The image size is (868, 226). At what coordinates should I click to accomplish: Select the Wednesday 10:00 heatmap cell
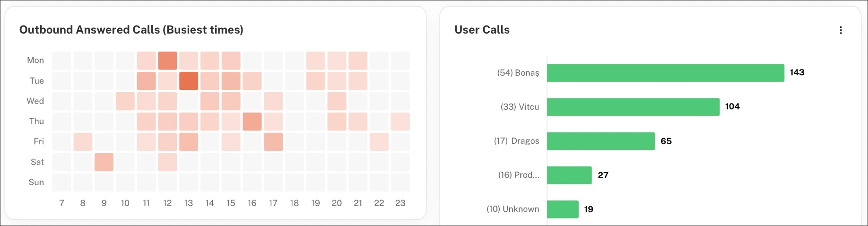pyautogui.click(x=125, y=101)
